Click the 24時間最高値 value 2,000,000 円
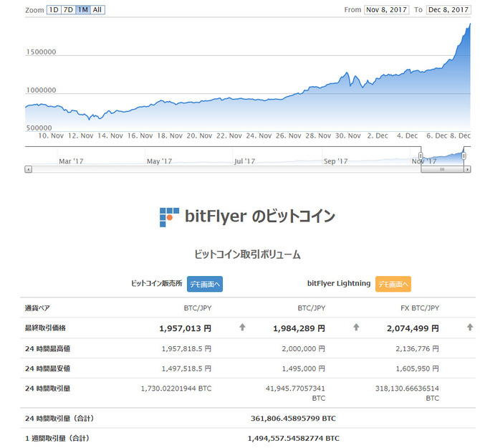The height and width of the screenshot is (448, 480). (303, 348)
